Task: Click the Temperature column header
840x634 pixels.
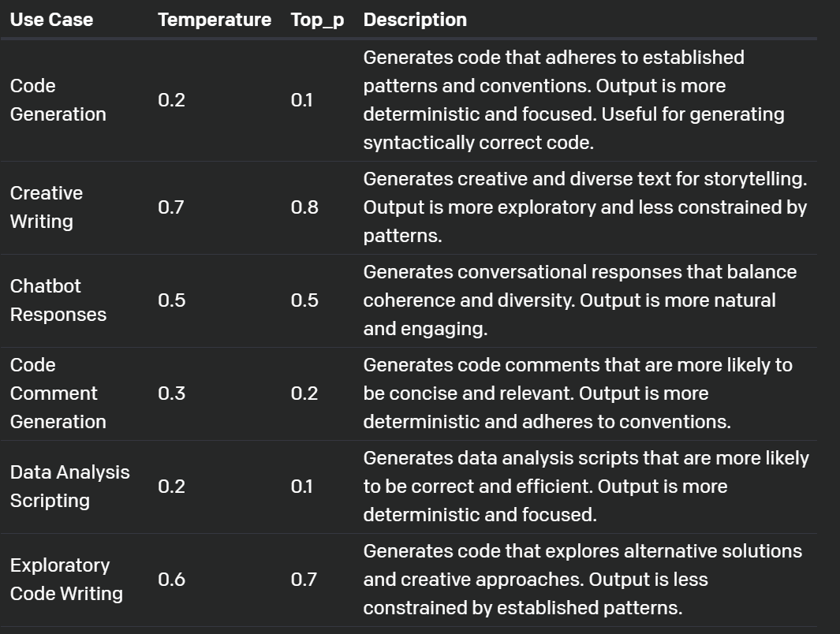Action: pos(215,20)
